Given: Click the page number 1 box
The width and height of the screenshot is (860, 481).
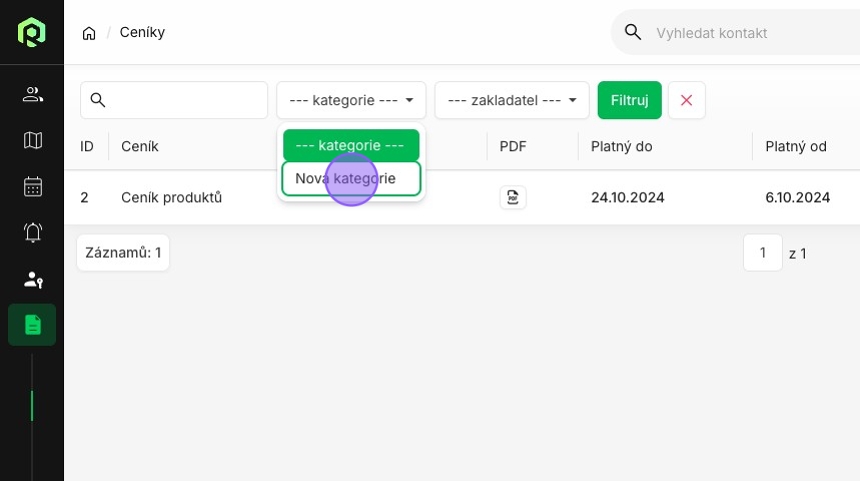Looking at the screenshot, I should tap(762, 252).
